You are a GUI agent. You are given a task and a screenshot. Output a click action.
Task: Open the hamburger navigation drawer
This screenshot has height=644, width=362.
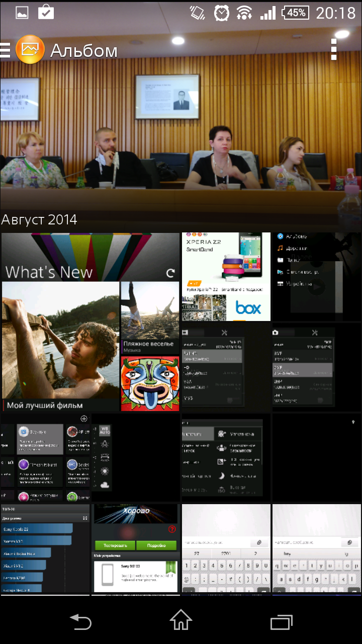point(6,50)
